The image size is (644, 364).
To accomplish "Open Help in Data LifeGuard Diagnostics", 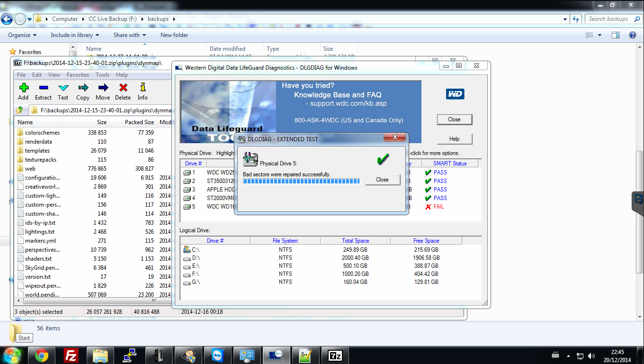I will [454, 139].
